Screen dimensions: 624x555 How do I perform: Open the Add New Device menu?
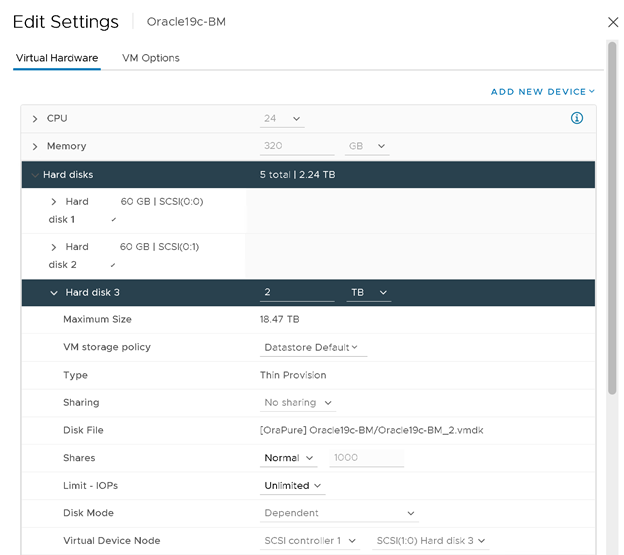click(542, 92)
